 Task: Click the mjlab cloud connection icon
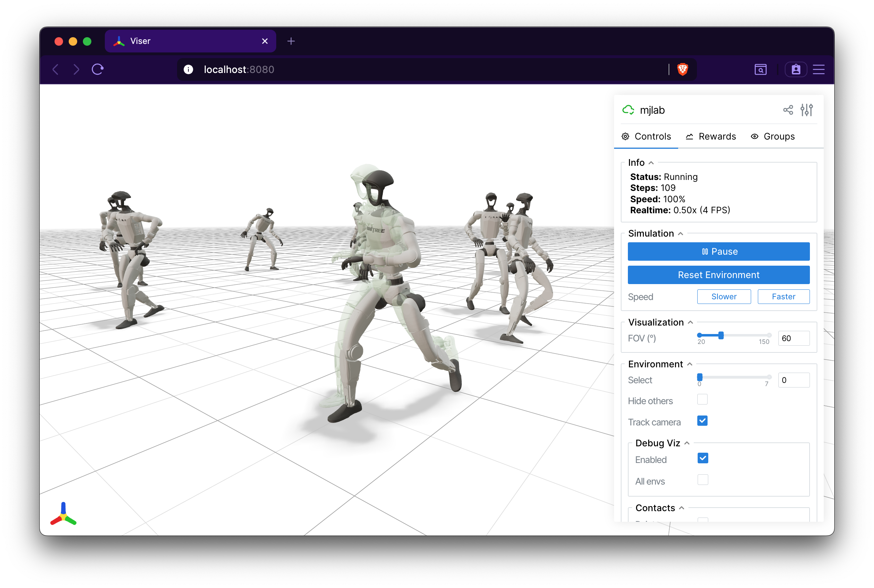[x=628, y=110]
